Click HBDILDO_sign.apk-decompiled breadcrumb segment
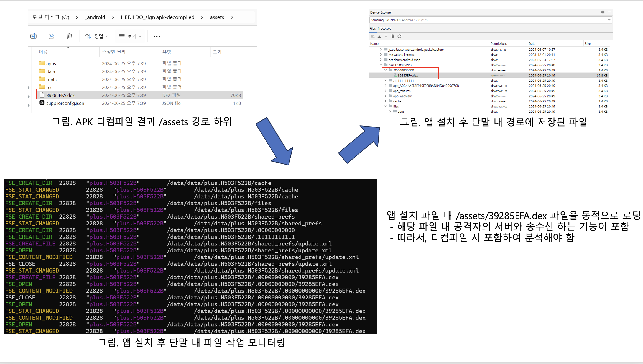Viewport: 643px width, 364px height. point(157,17)
